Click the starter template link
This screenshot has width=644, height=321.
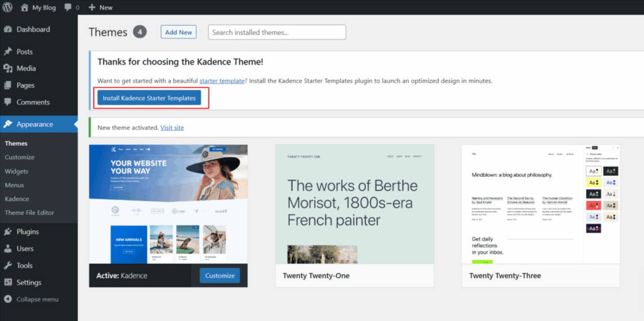click(221, 81)
